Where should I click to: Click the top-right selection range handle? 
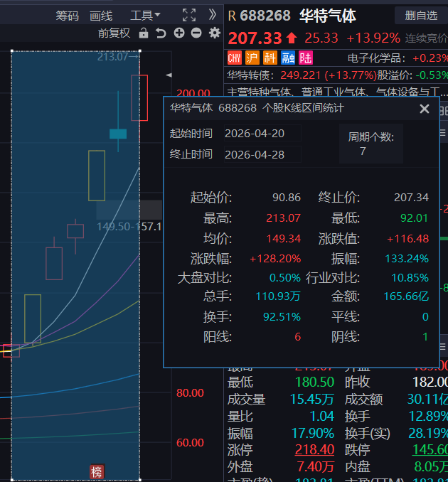[x=140, y=51]
